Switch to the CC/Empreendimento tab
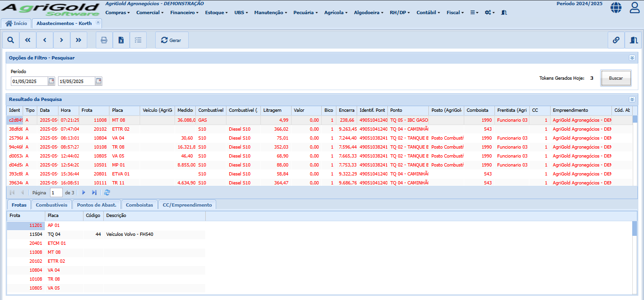Screen dimensions: 644x300 tap(187, 205)
